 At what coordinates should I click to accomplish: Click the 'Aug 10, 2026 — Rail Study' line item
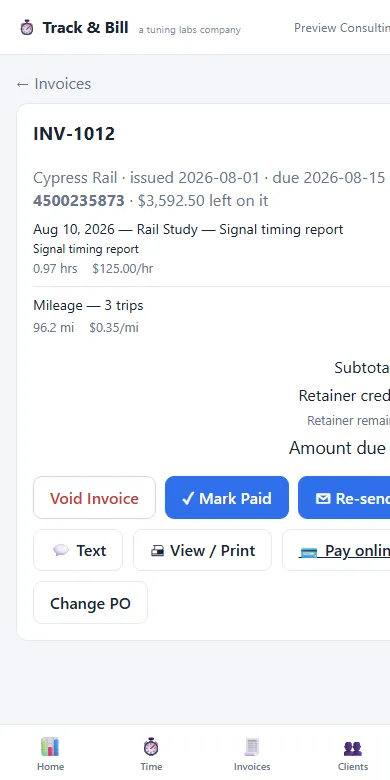(188, 229)
